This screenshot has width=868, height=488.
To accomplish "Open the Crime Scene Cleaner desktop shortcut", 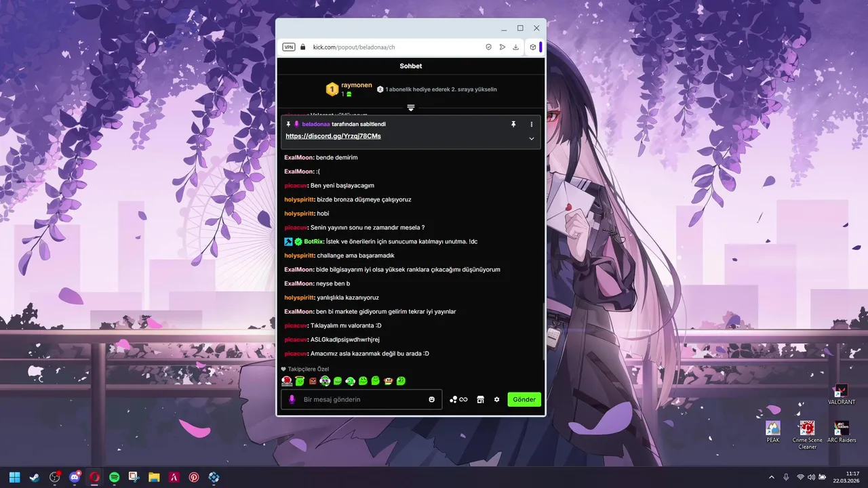I will (x=807, y=435).
